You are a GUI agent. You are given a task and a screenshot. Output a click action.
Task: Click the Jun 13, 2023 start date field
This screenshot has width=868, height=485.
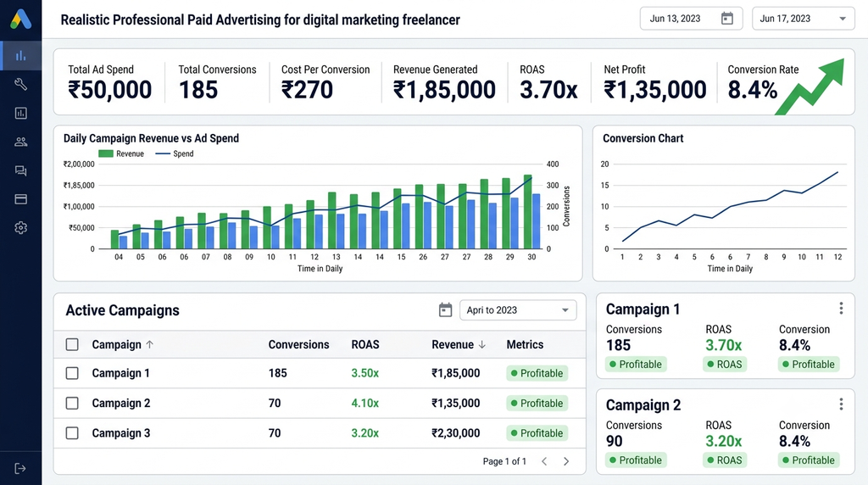tap(692, 19)
